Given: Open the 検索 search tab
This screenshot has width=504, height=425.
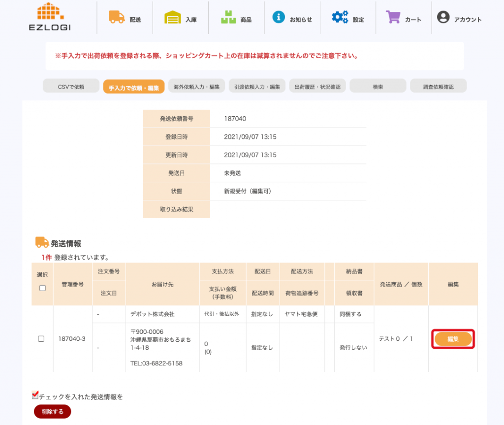Looking at the screenshot, I should [x=378, y=87].
